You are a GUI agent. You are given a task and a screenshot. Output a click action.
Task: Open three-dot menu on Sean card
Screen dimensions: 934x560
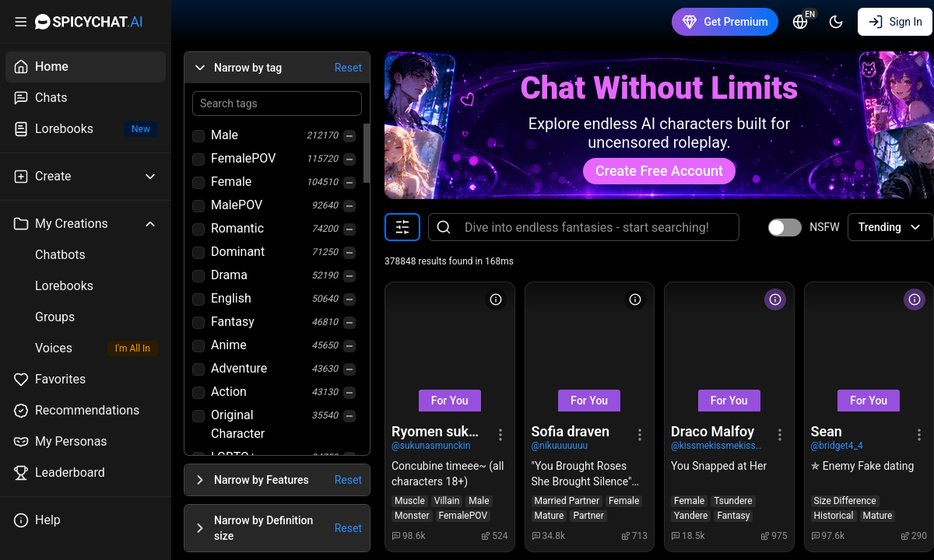point(919,435)
